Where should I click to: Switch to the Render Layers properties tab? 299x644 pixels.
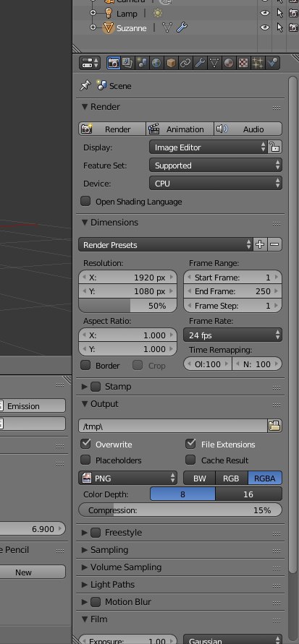tap(127, 63)
